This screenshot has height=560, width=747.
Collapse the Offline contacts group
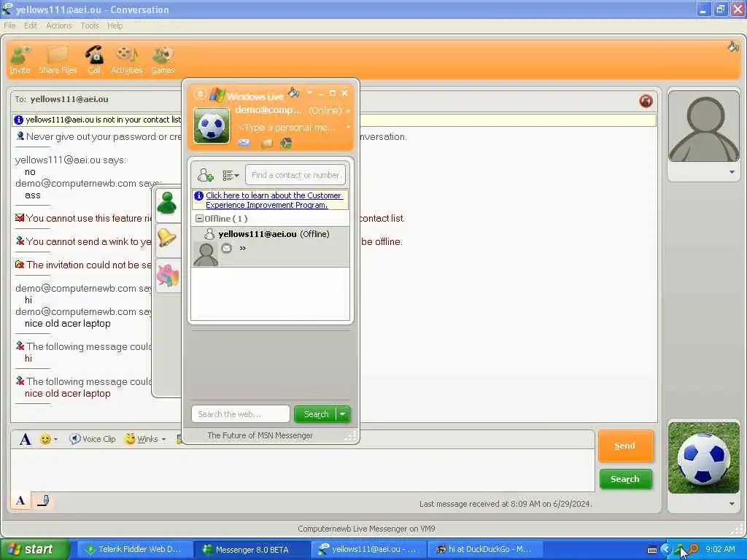click(x=200, y=219)
